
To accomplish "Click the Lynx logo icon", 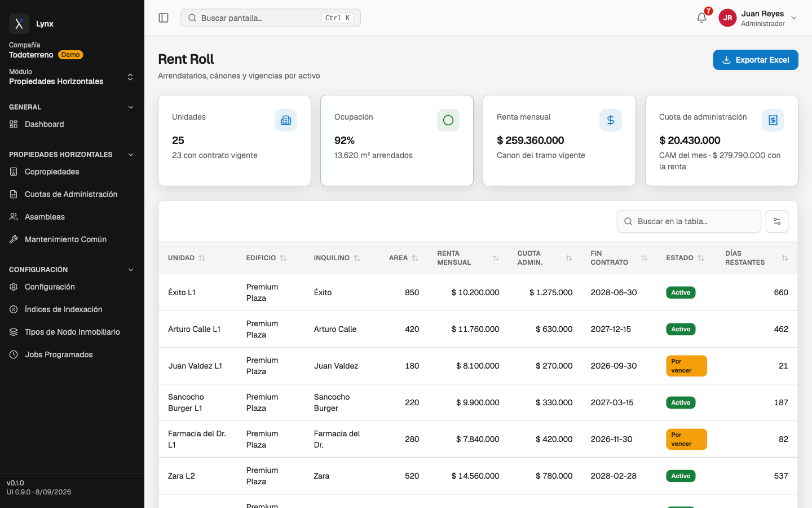I will (x=19, y=24).
